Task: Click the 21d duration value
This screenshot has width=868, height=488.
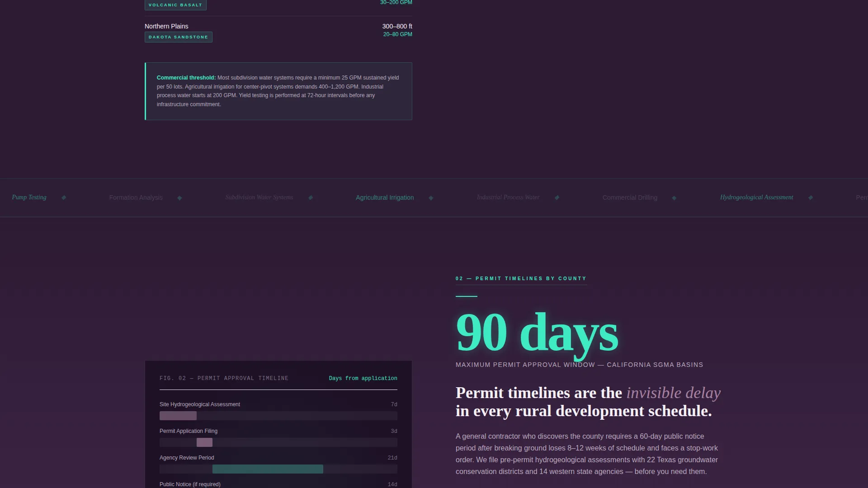Action: [392, 458]
